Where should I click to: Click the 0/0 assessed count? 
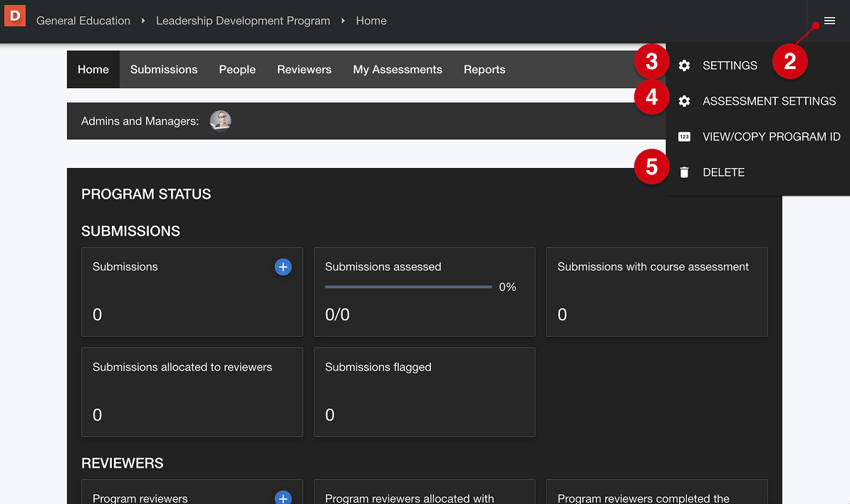tap(337, 315)
